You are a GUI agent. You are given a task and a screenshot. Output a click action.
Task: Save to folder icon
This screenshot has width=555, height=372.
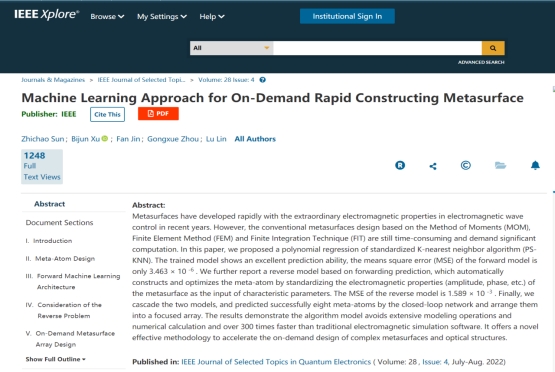click(500, 165)
